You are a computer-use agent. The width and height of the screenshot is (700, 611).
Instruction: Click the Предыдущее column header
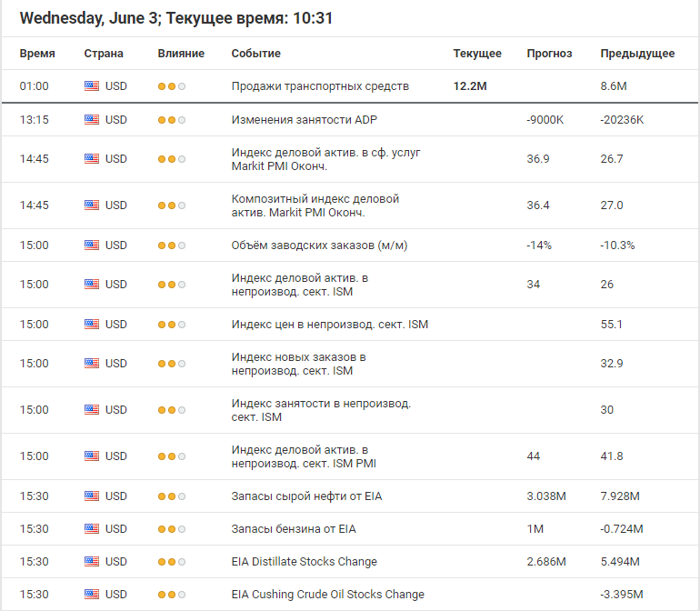(x=637, y=53)
